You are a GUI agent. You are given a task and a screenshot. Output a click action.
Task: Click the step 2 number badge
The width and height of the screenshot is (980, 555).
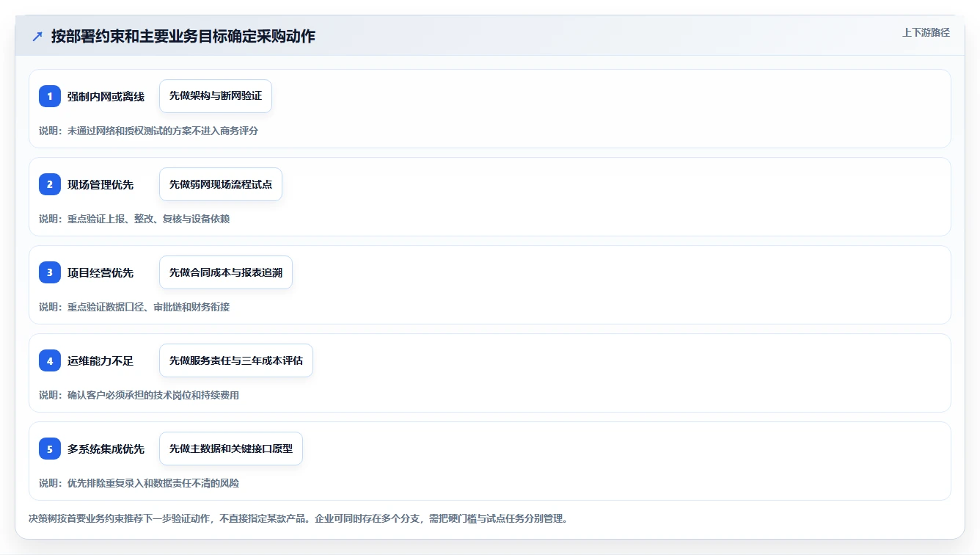pyautogui.click(x=50, y=184)
